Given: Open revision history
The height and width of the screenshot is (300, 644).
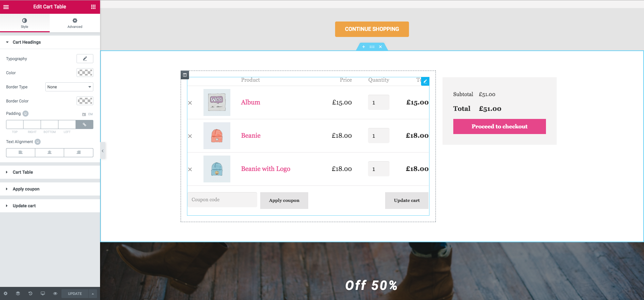Looking at the screenshot, I should [x=30, y=294].
